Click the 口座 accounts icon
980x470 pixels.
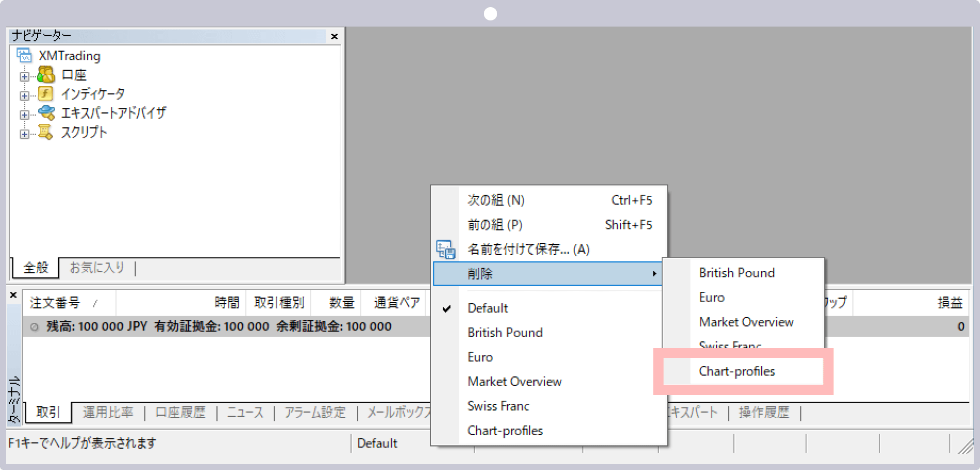(x=46, y=75)
